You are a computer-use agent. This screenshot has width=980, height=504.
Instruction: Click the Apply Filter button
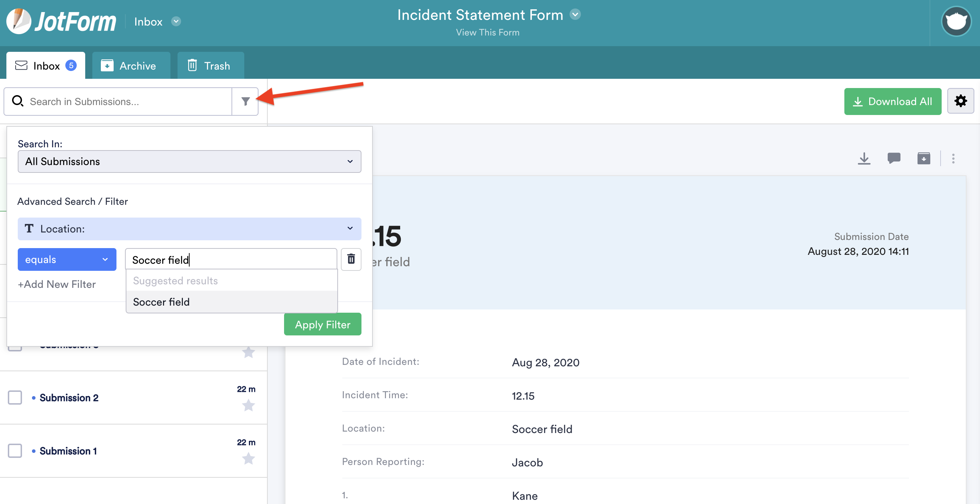(323, 324)
